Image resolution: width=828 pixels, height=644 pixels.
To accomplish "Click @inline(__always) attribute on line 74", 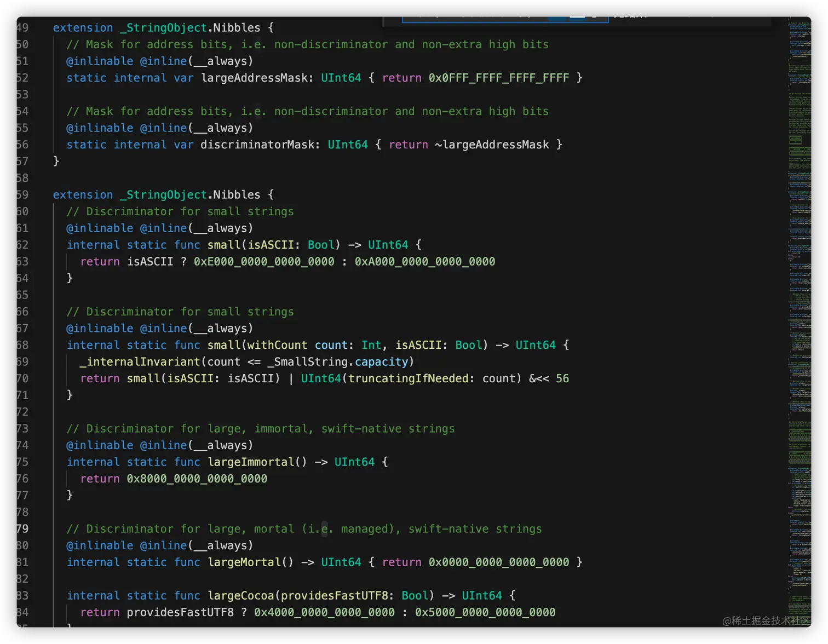I will click(x=197, y=445).
